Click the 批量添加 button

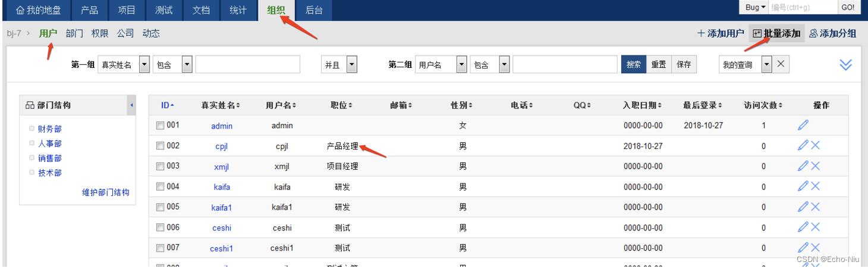point(776,33)
